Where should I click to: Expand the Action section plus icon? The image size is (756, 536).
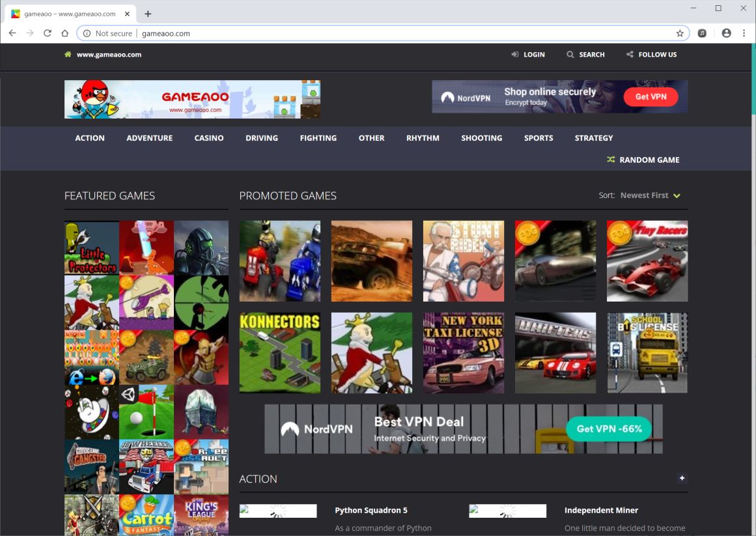tap(682, 478)
